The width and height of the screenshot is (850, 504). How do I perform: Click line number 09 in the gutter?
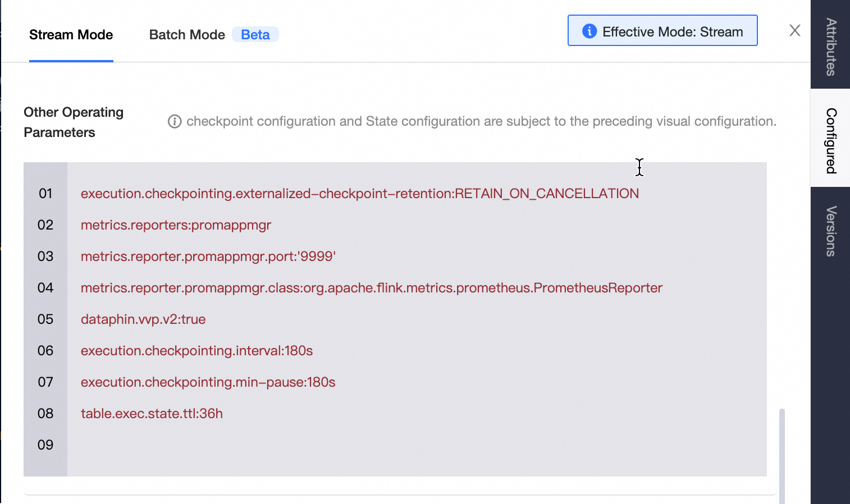(45, 445)
